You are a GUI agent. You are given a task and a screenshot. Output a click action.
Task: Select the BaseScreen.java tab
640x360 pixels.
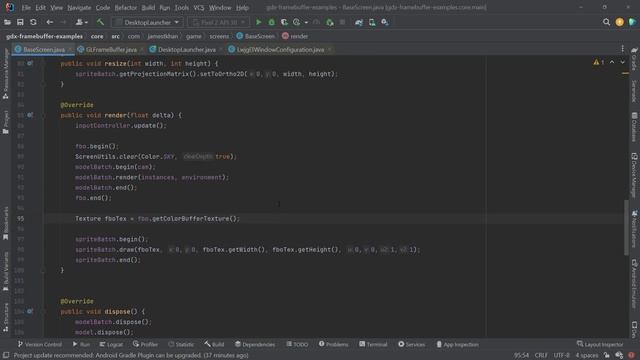click(x=43, y=49)
